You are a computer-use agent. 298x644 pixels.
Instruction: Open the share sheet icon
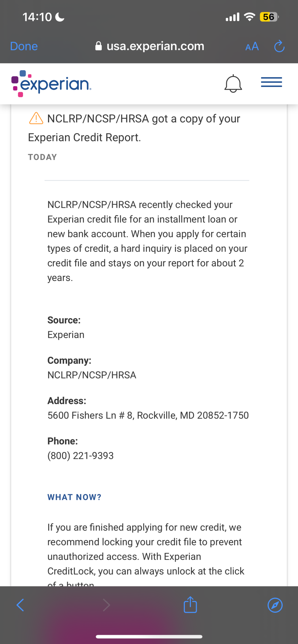coord(190,604)
